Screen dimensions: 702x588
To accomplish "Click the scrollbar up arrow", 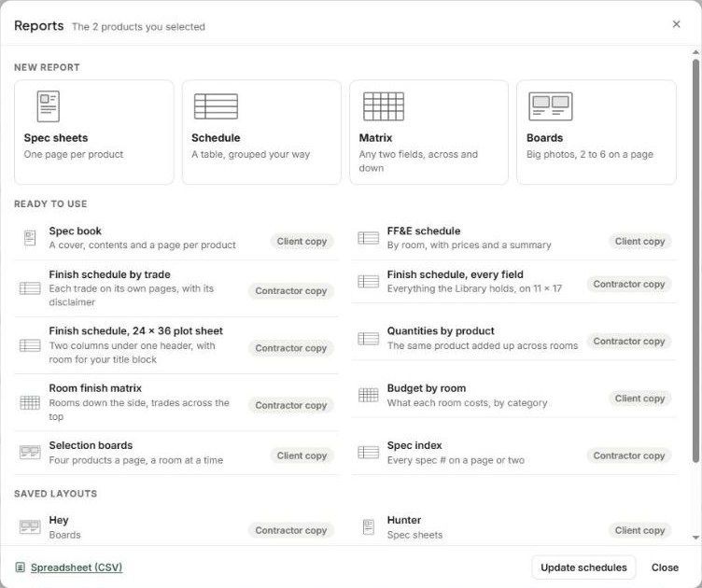I will (x=695, y=52).
